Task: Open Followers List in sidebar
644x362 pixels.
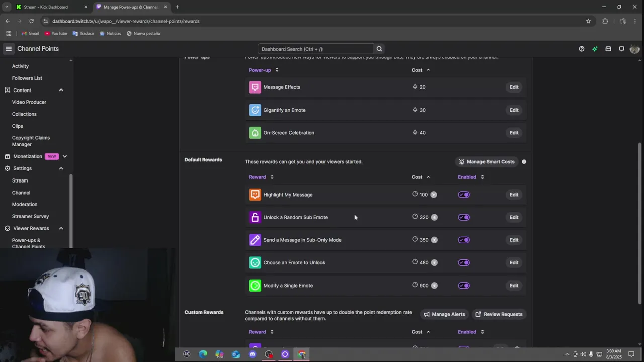Action: pyautogui.click(x=27, y=78)
